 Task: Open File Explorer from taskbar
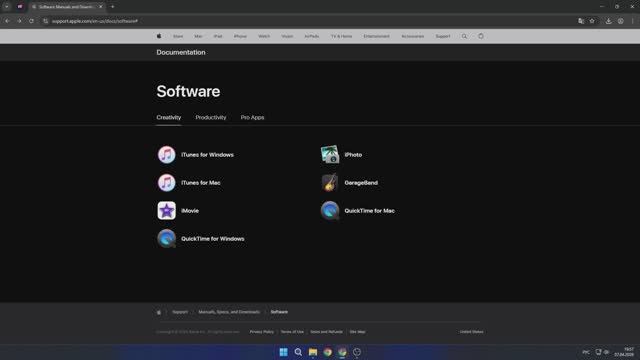point(313,352)
